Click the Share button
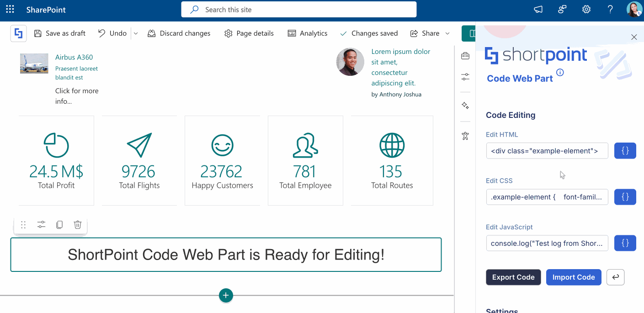 pyautogui.click(x=425, y=33)
